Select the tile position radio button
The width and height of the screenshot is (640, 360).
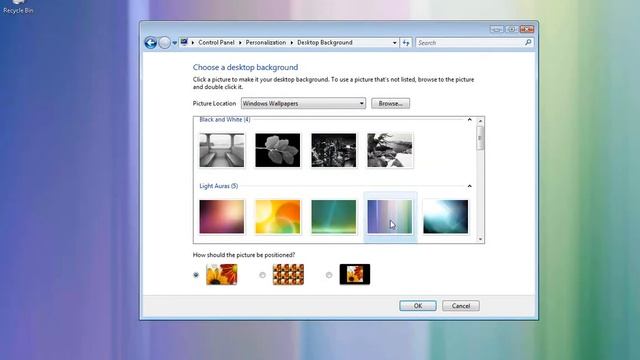point(262,275)
